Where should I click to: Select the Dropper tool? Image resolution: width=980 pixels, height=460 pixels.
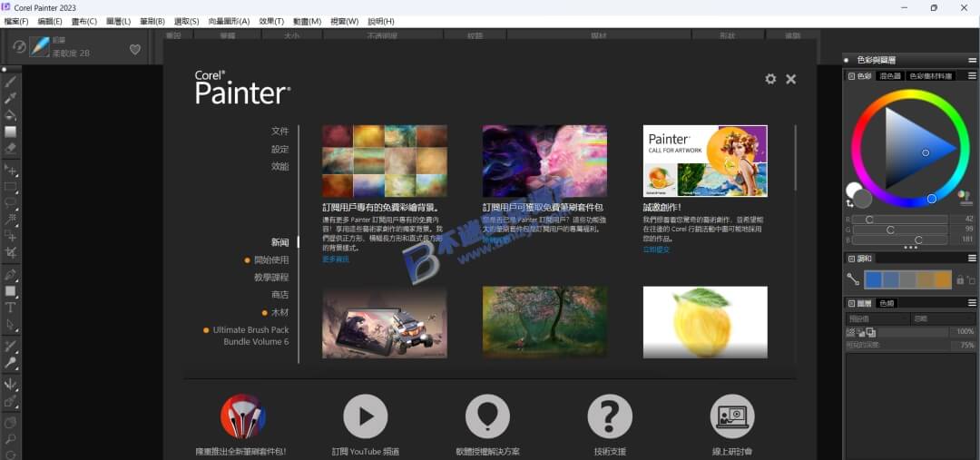tap(11, 98)
